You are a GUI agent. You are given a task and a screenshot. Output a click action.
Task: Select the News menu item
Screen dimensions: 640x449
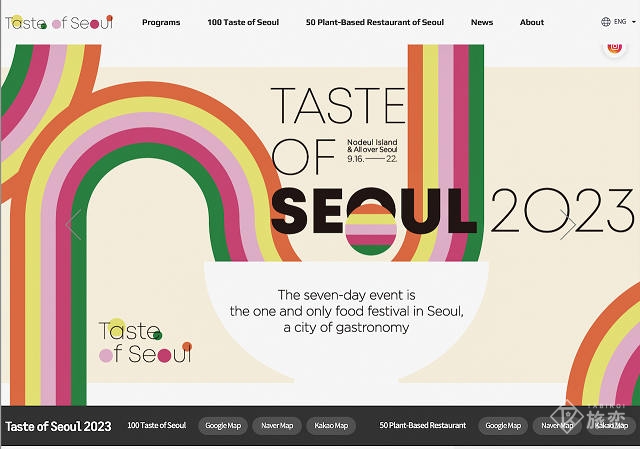pyautogui.click(x=482, y=22)
